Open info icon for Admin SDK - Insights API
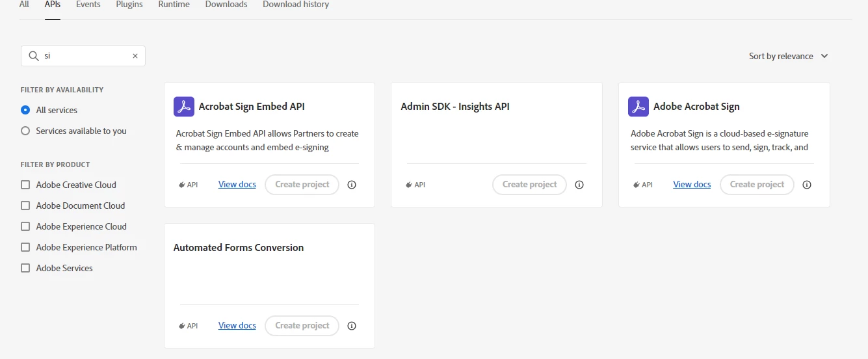The height and width of the screenshot is (359, 868). click(579, 185)
